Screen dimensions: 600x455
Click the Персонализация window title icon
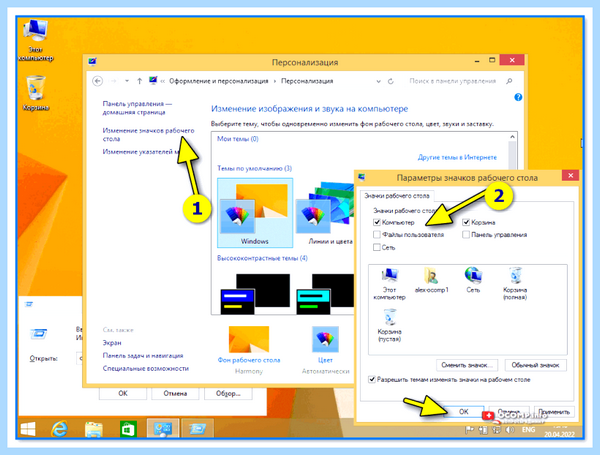tap(92, 62)
